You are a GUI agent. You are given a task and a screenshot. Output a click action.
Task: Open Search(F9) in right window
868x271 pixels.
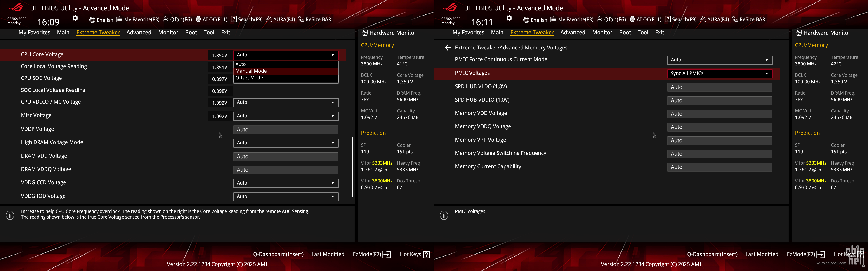(681, 19)
